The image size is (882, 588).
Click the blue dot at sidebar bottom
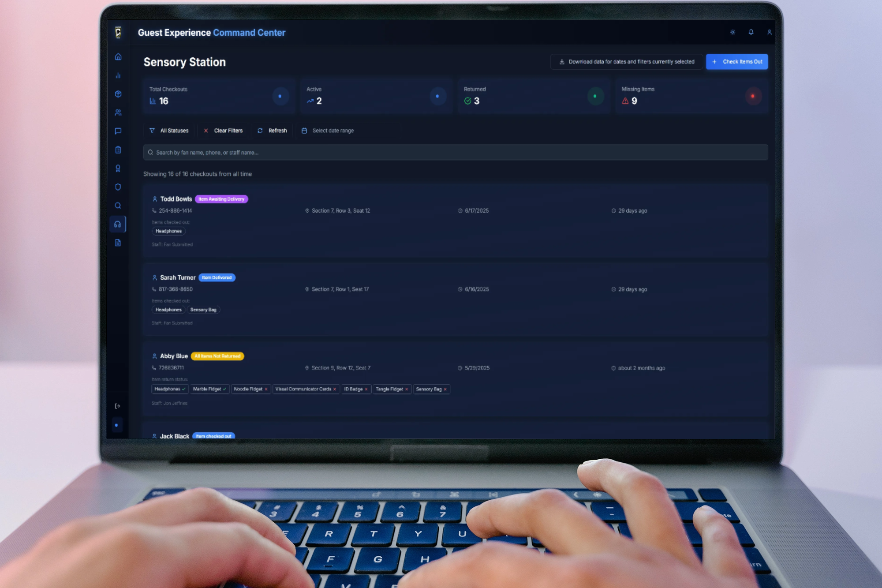(x=116, y=425)
